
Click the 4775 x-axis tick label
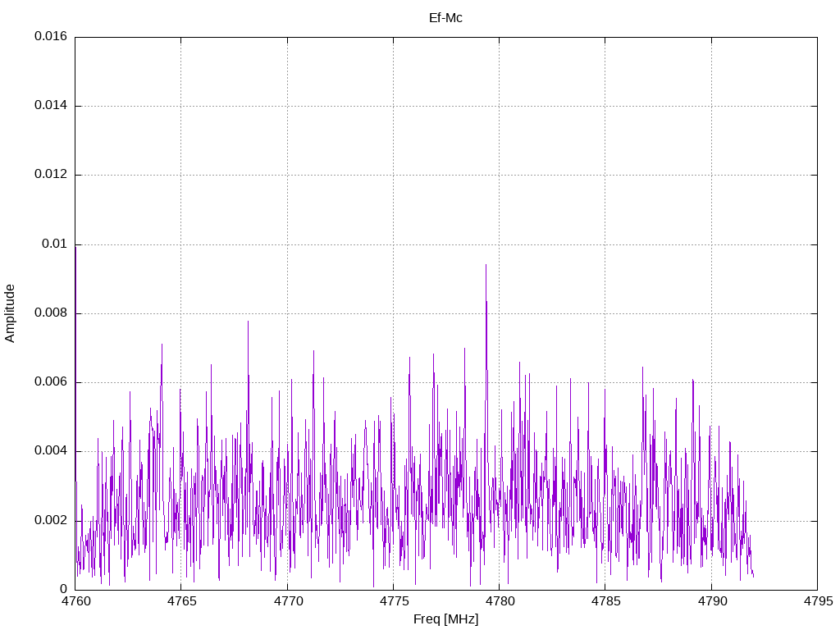click(x=393, y=601)
